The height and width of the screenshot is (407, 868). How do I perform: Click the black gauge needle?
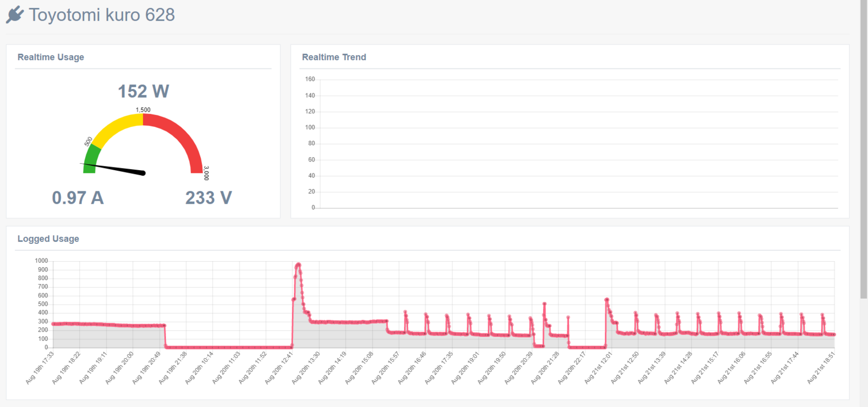click(x=113, y=168)
